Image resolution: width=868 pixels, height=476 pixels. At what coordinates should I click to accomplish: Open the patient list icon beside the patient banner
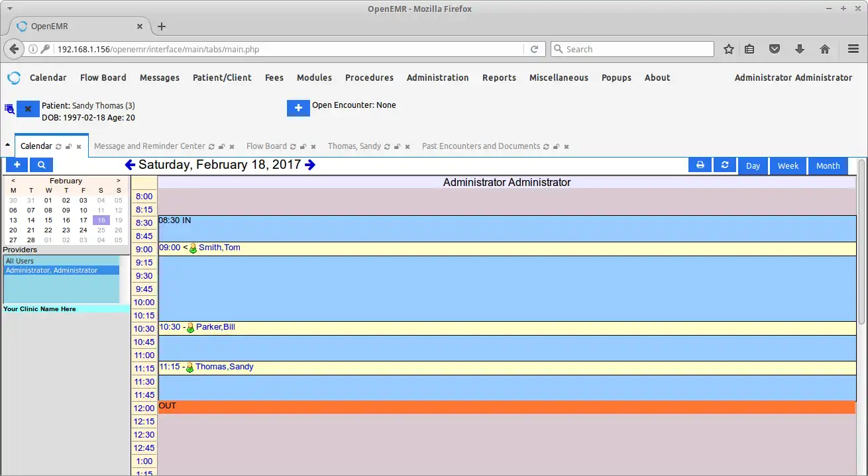tap(9, 108)
